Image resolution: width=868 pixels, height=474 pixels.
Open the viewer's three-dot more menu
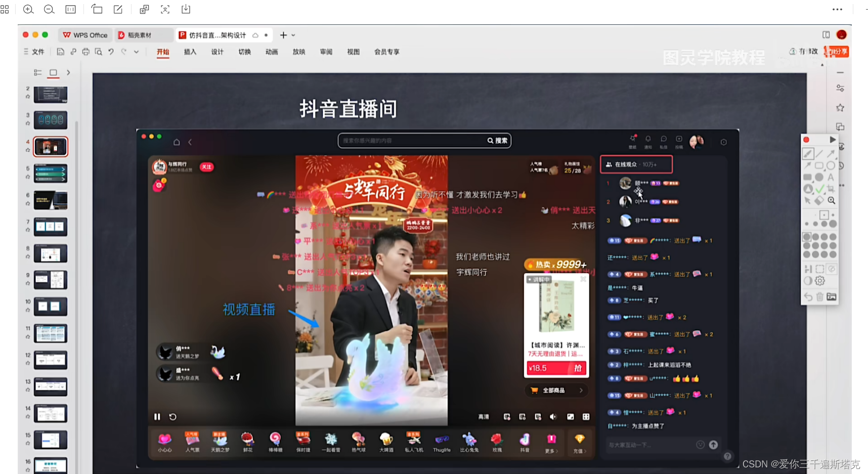(x=837, y=9)
